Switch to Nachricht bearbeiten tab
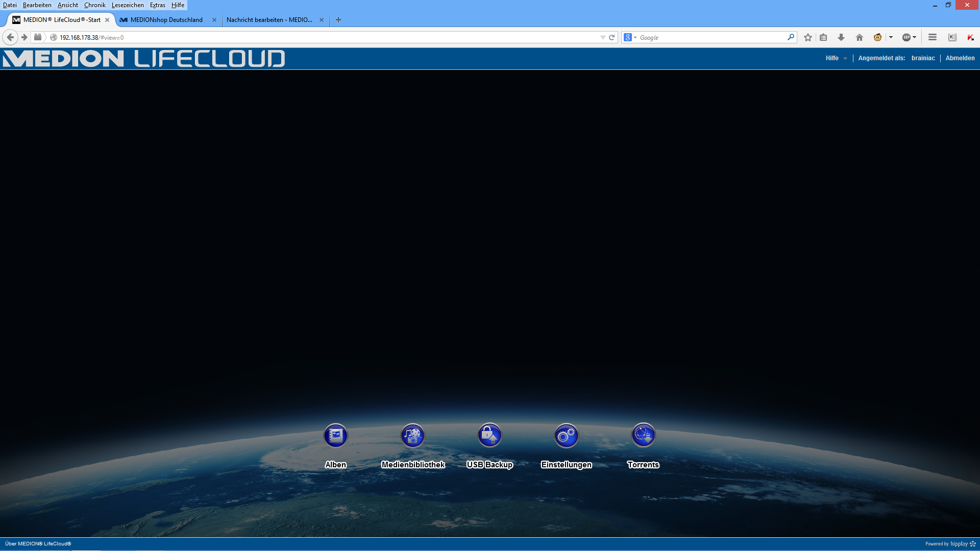This screenshot has width=980, height=551. point(269,20)
